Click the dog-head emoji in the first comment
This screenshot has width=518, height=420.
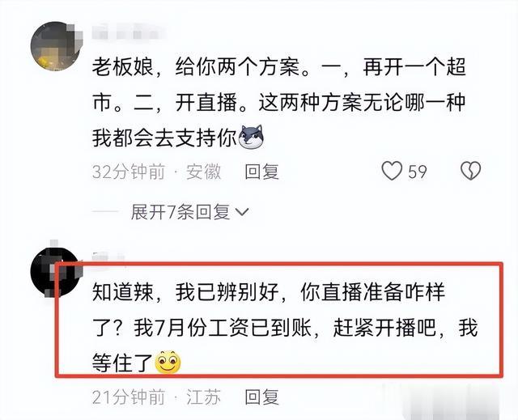(x=251, y=136)
